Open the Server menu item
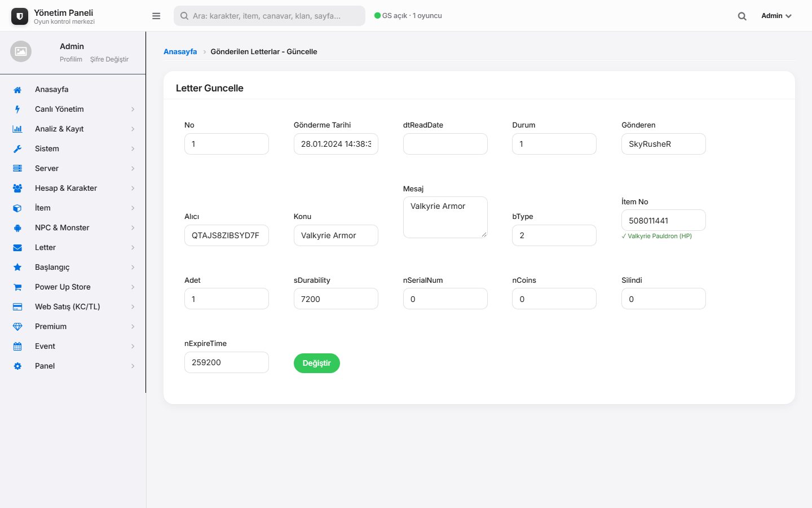Image resolution: width=812 pixels, height=508 pixels. coord(73,169)
